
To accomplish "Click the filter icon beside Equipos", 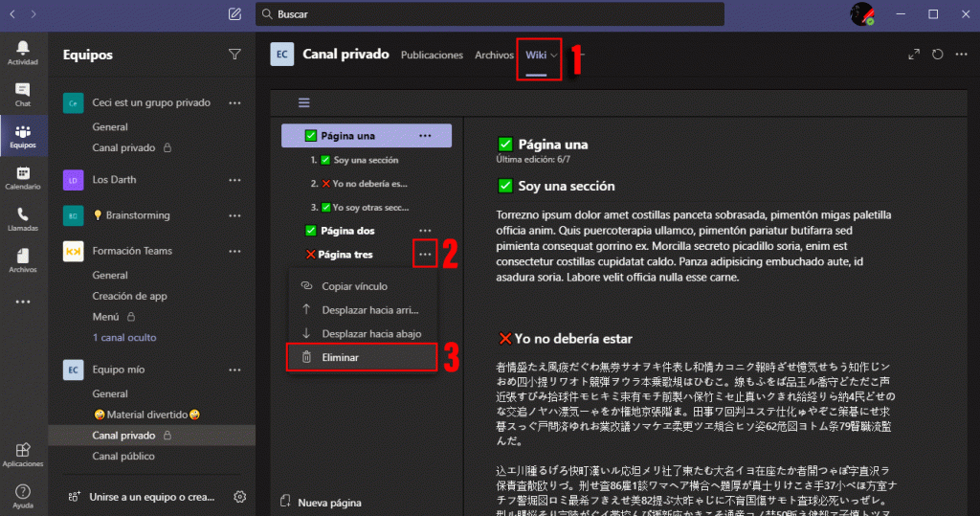I will (234, 55).
